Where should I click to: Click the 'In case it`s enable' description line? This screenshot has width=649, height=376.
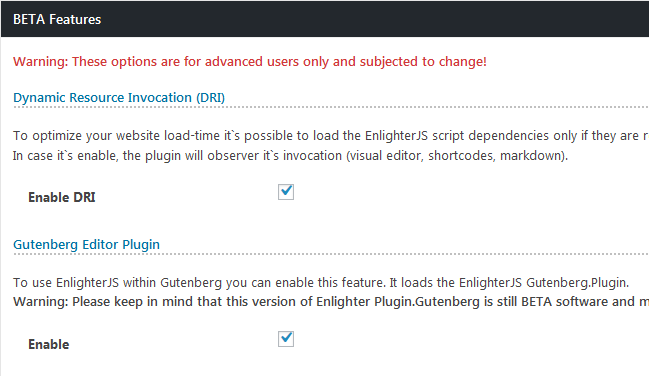coord(290,156)
